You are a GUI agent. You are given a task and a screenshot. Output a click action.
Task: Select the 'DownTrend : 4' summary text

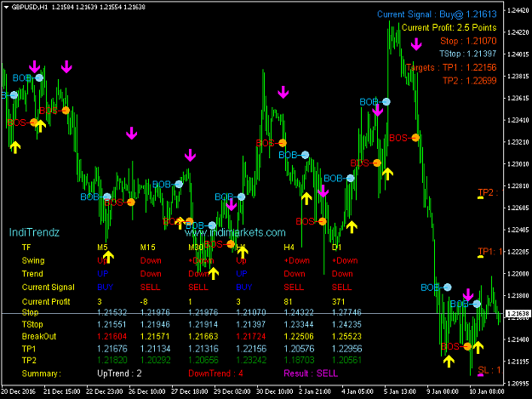coord(216,373)
